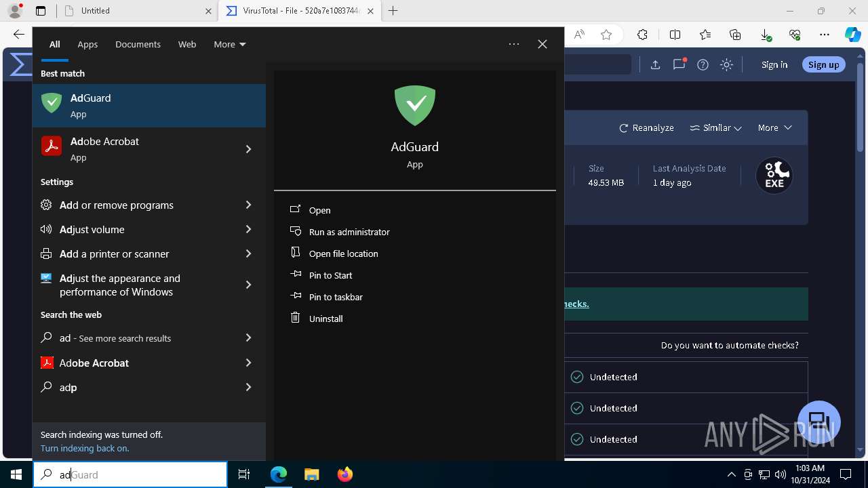868x488 pixels.
Task: Choose Open file location for AdGuard
Action: coord(343,253)
